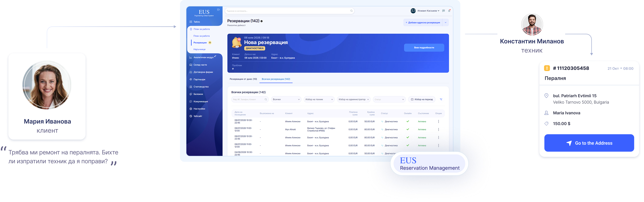Expand the arrow beside Добави адресна резервация
The width and height of the screenshot is (644, 202).
pos(445,23)
